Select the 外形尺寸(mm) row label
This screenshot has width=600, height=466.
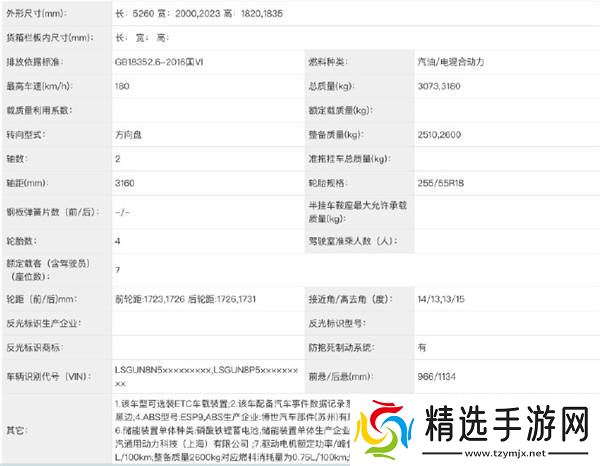tap(38, 14)
